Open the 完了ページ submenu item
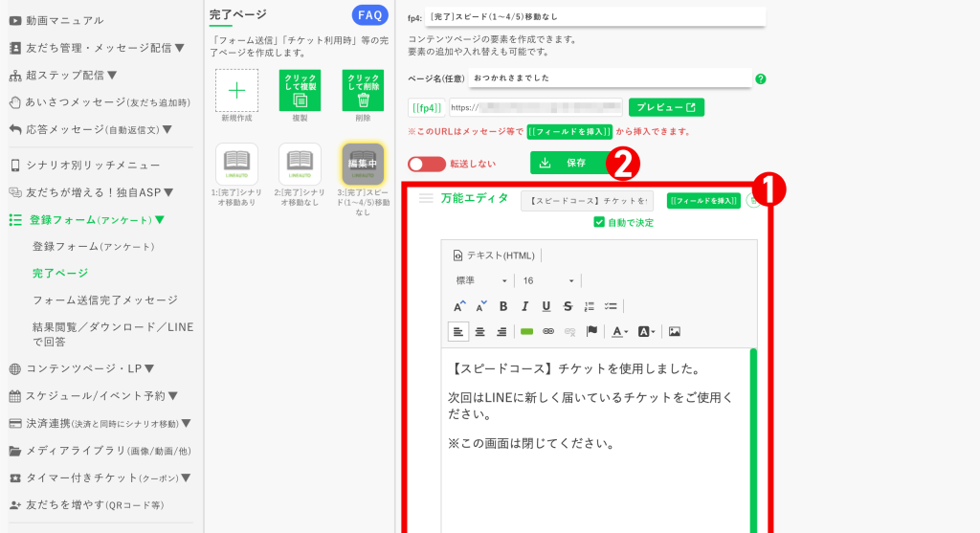Viewport: 980px width, 533px height. click(x=60, y=273)
